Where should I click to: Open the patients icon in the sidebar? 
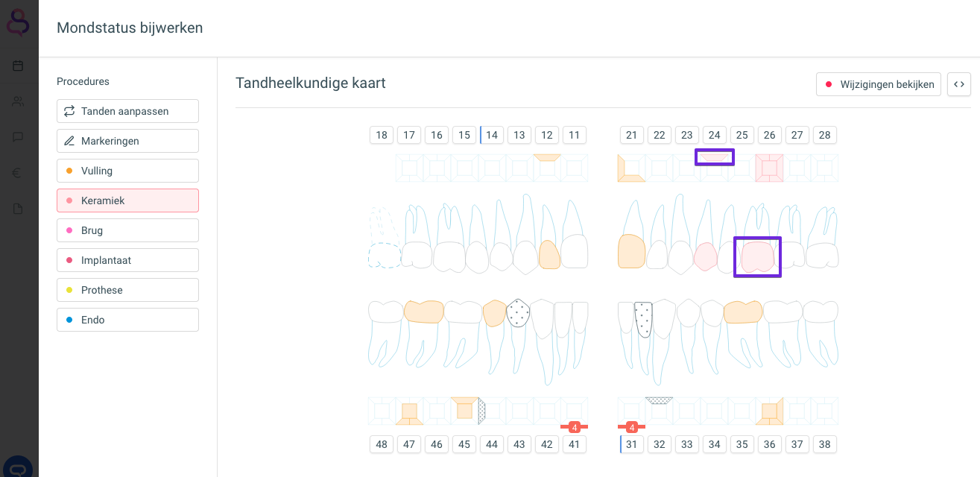[18, 101]
